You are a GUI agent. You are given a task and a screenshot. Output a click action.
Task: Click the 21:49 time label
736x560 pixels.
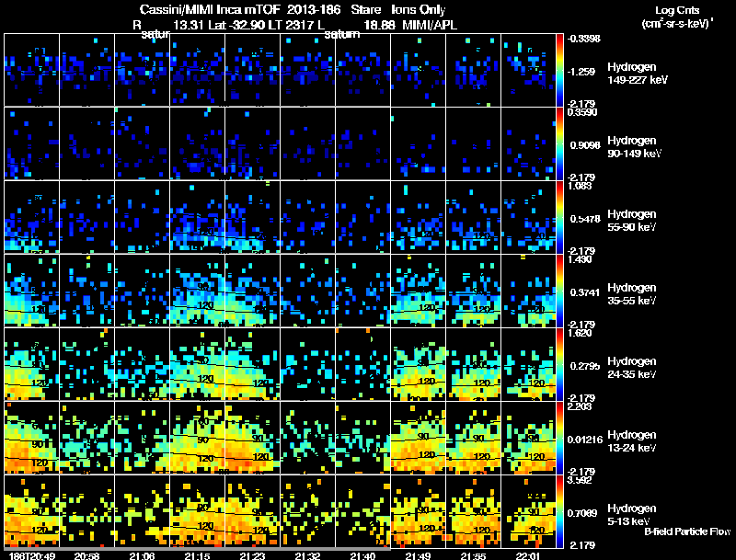coord(418,555)
